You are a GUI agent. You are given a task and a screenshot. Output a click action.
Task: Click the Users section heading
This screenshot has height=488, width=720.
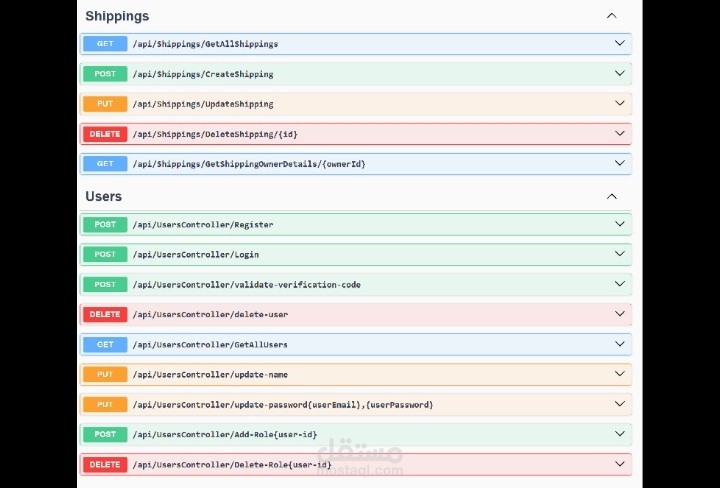click(x=103, y=196)
